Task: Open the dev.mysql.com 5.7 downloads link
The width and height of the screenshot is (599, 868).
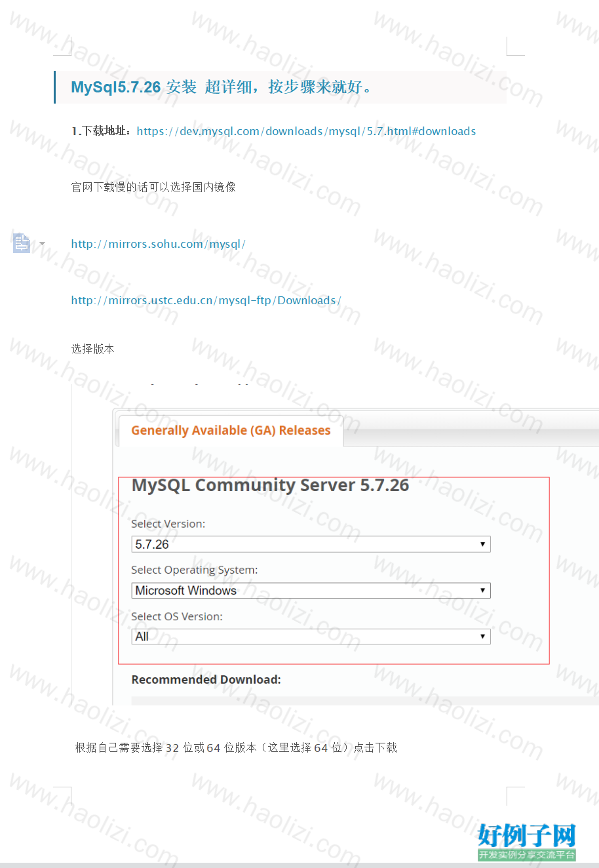Action: [306, 131]
